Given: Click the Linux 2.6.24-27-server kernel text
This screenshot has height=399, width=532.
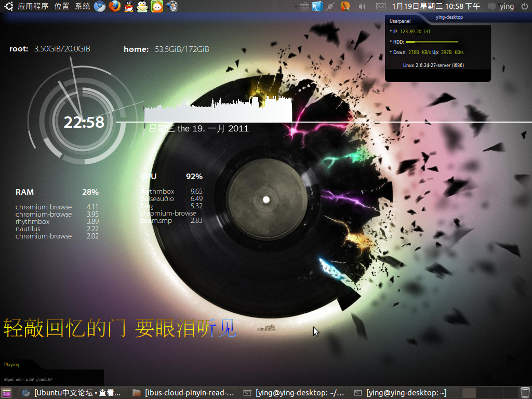Looking at the screenshot, I should (434, 65).
